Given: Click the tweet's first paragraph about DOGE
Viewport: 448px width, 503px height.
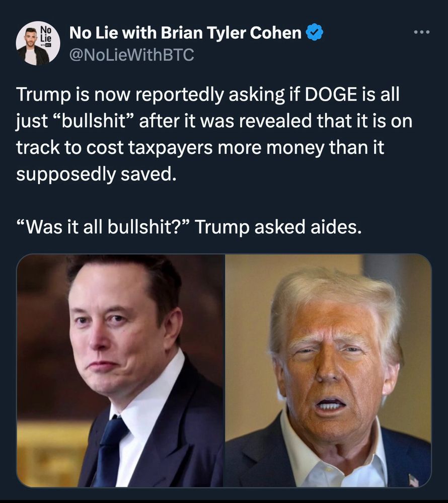Looking at the screenshot, I should pyautogui.click(x=214, y=134).
